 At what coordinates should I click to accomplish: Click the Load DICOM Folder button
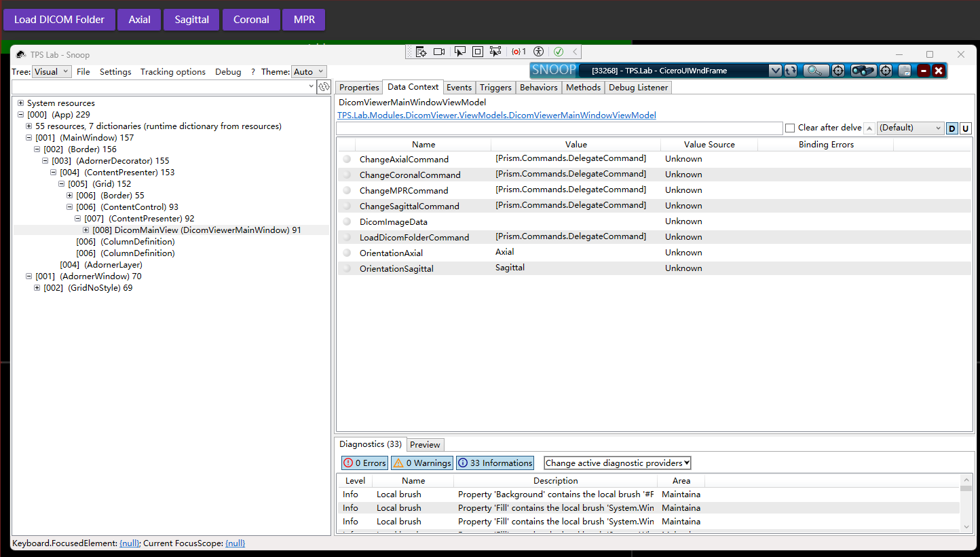[x=59, y=20]
